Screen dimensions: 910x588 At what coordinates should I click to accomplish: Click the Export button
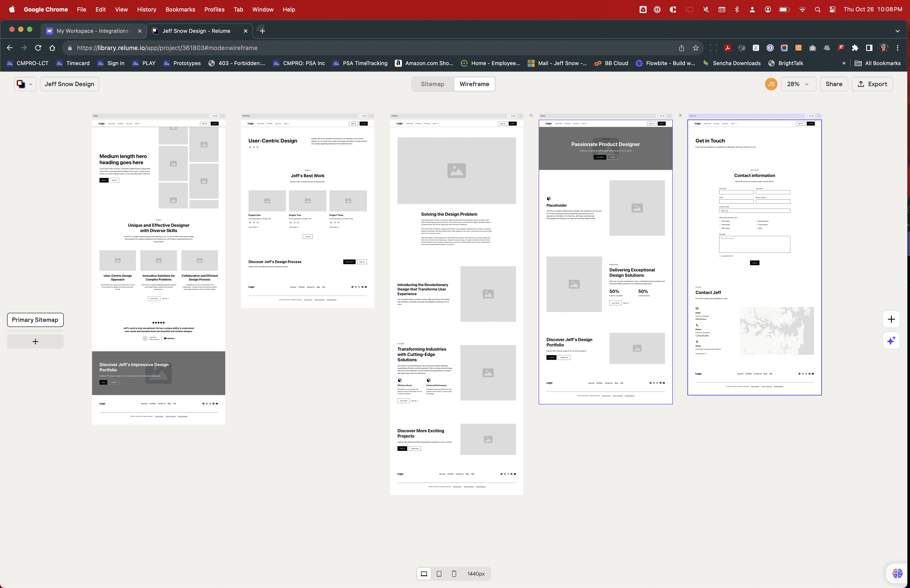872,84
